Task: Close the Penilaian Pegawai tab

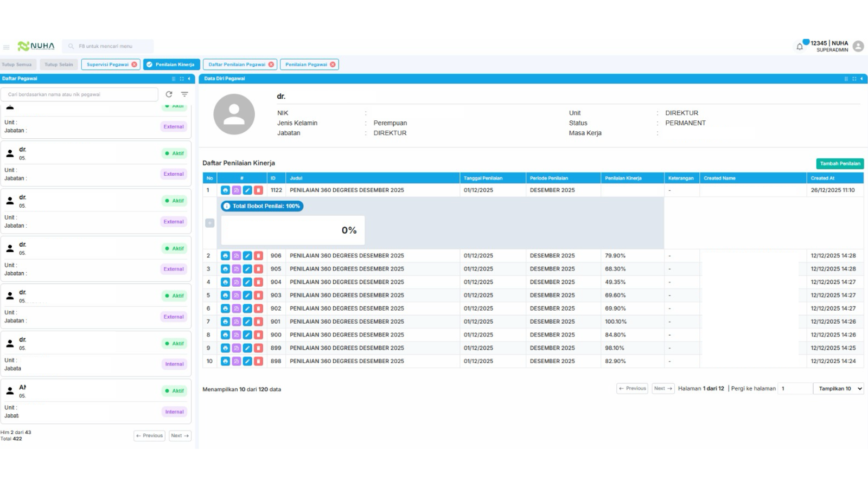Action: coord(333,65)
